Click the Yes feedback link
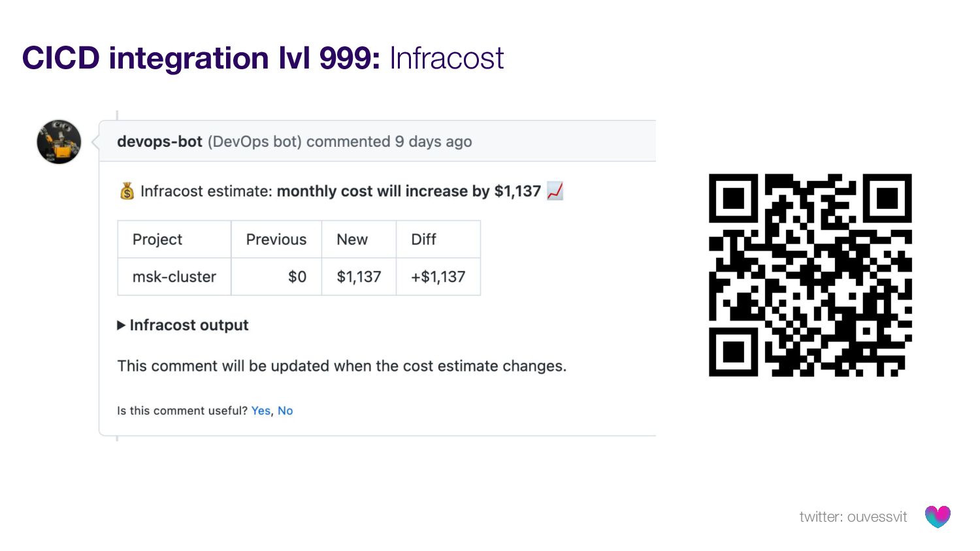The height and width of the screenshot is (551, 980). 261,411
